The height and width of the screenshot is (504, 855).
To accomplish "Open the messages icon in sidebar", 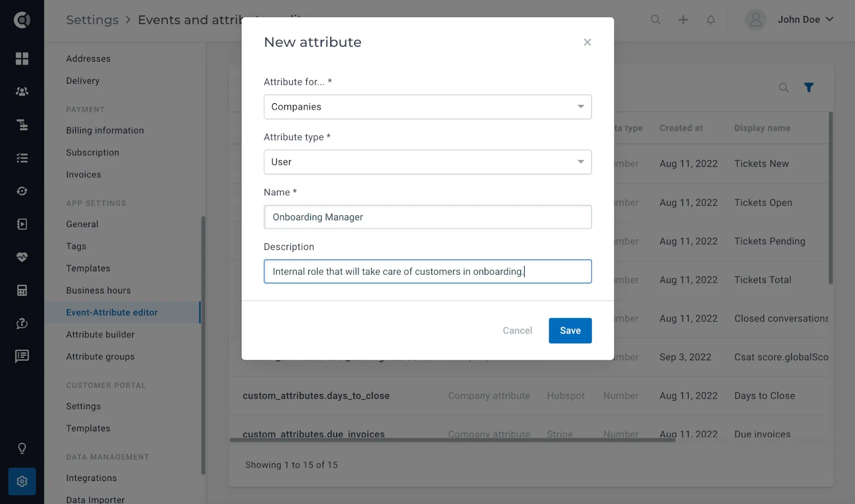I will (22, 356).
